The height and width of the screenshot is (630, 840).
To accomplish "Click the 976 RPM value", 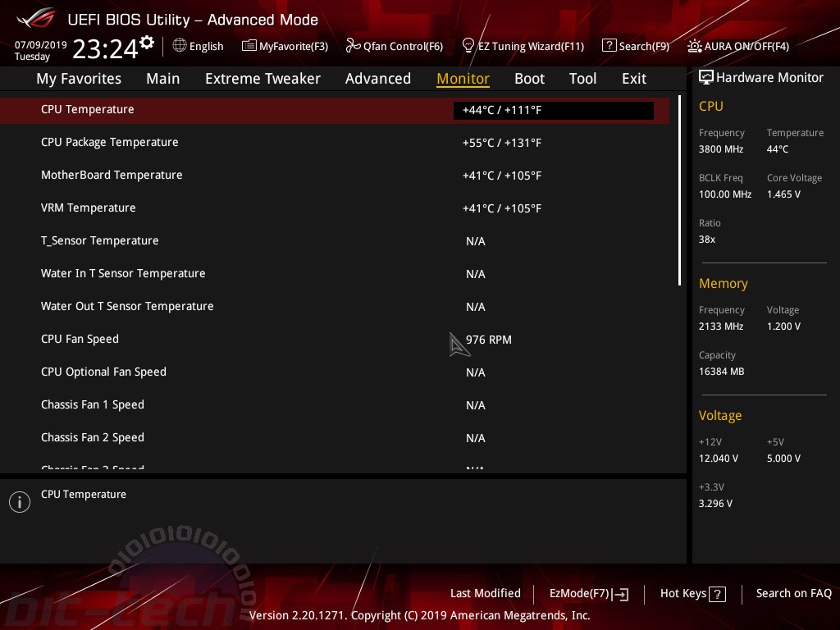I will point(489,340).
